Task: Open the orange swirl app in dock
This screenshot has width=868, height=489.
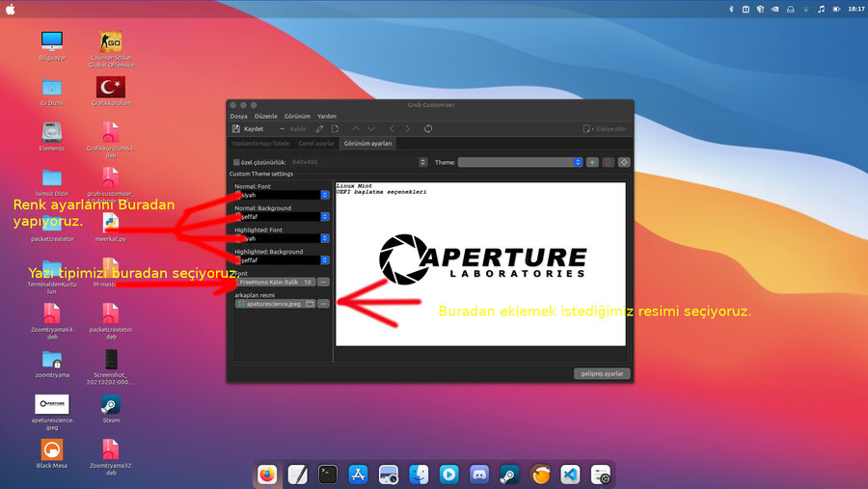Action: click(x=540, y=475)
